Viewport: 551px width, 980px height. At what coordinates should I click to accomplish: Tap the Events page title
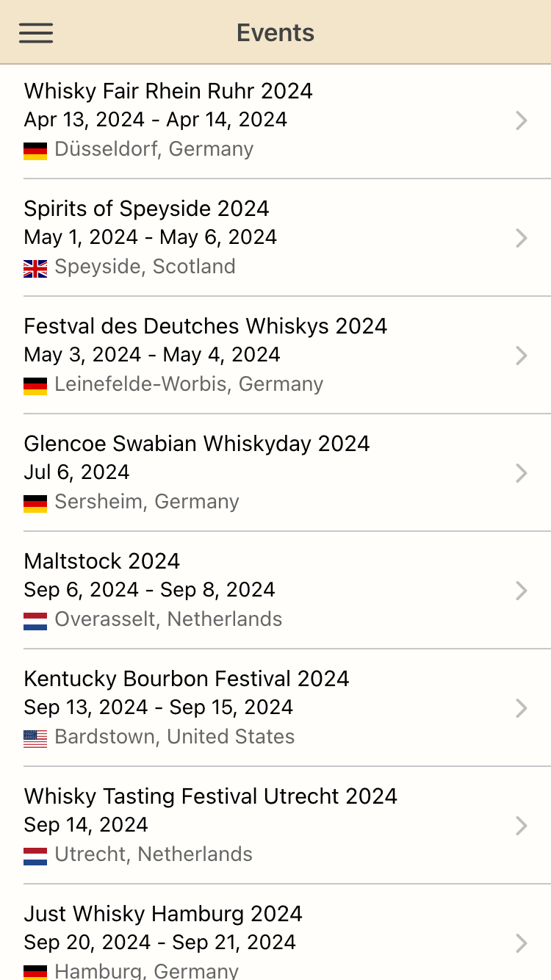275,33
